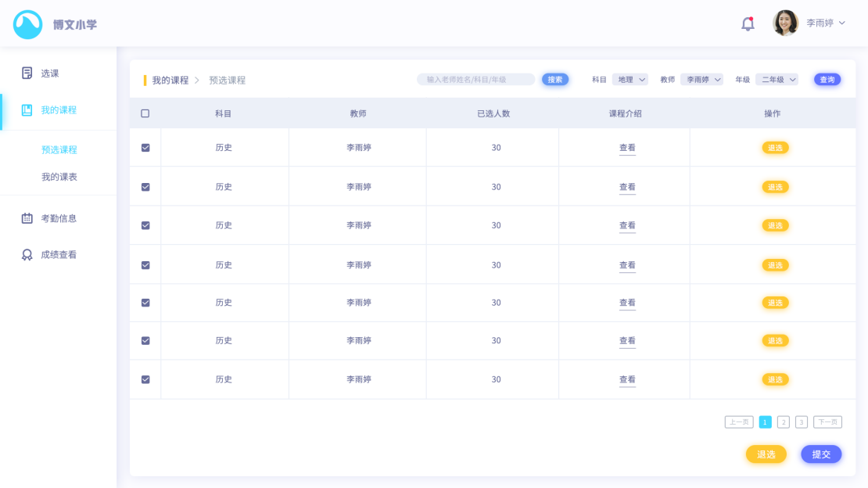Click the 选课 document icon in sidebar

pyautogui.click(x=27, y=73)
